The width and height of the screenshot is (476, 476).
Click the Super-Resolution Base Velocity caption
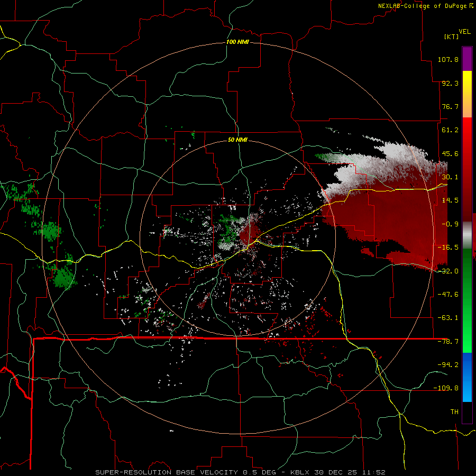click(x=240, y=472)
